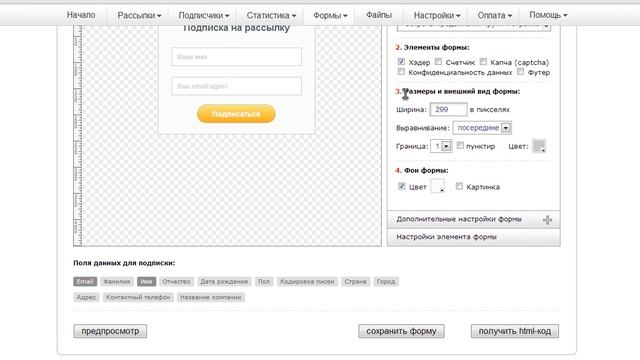Go to the Файлы page

coord(379,15)
